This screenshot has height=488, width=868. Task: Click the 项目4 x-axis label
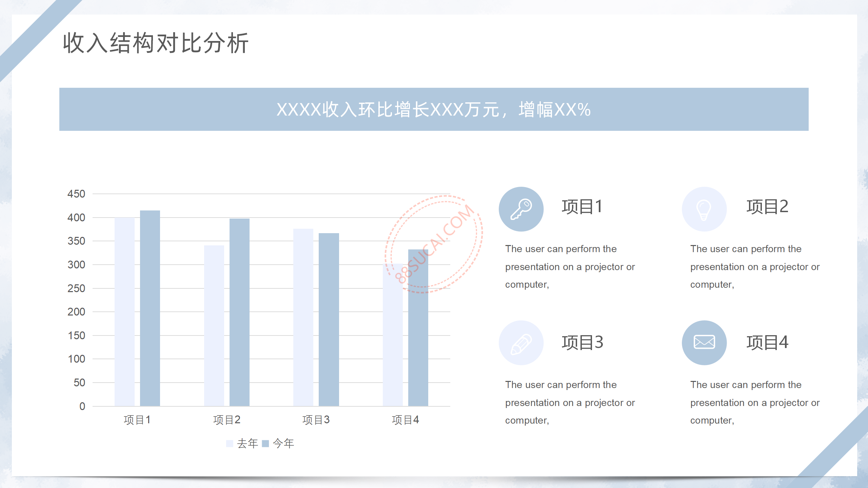coord(406,420)
